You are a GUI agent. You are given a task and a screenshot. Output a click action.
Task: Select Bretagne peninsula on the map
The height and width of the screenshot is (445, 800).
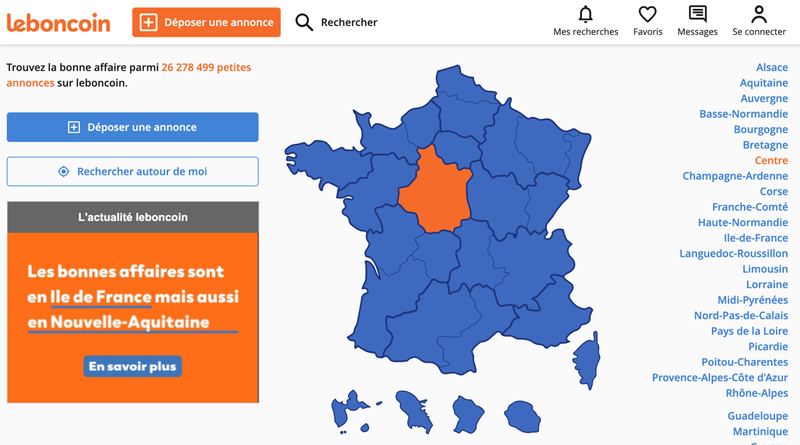coord(327,164)
